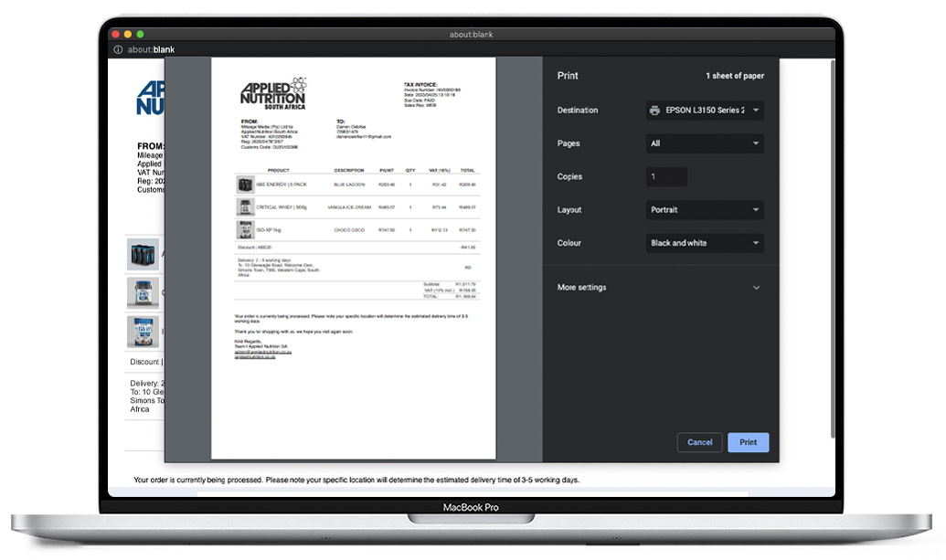This screenshot has width=946, height=560.
Task: Click the email link in the preview footer
Action: tap(262, 352)
